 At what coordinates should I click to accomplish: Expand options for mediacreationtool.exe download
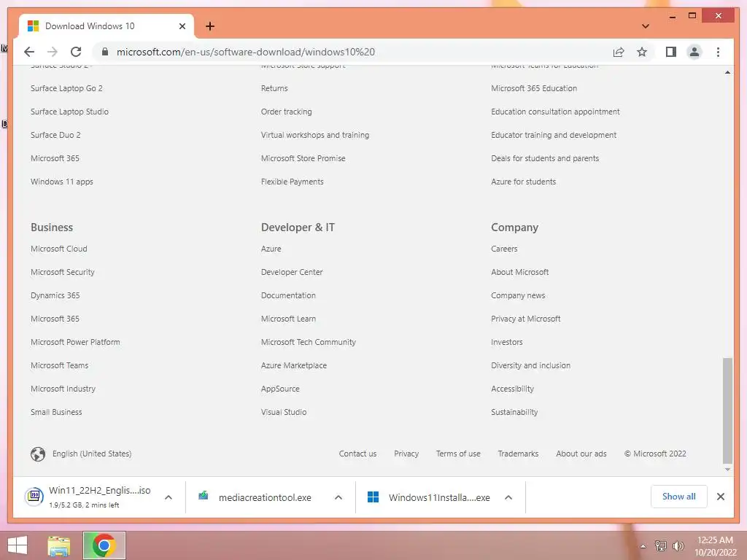338,497
